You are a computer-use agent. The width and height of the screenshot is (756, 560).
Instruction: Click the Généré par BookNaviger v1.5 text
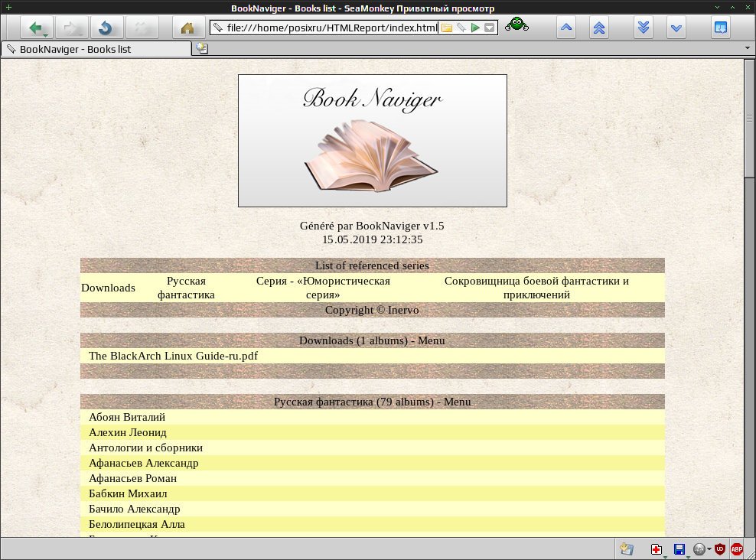372,226
